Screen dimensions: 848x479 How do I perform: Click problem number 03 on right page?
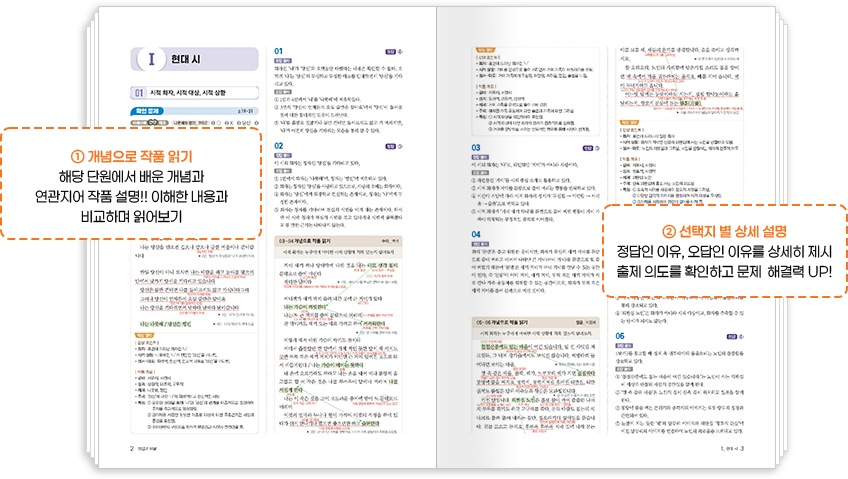476,147
